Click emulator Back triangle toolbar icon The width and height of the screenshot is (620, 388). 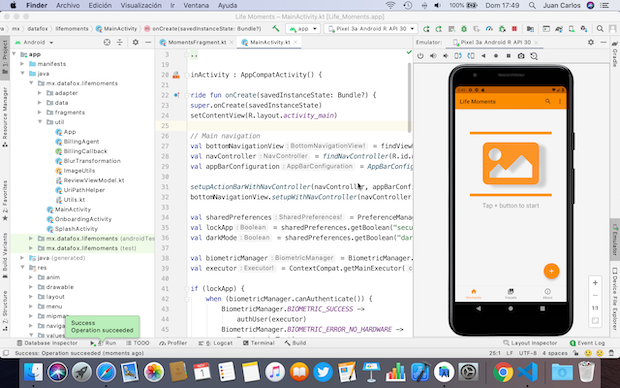pyautogui.click(x=483, y=56)
